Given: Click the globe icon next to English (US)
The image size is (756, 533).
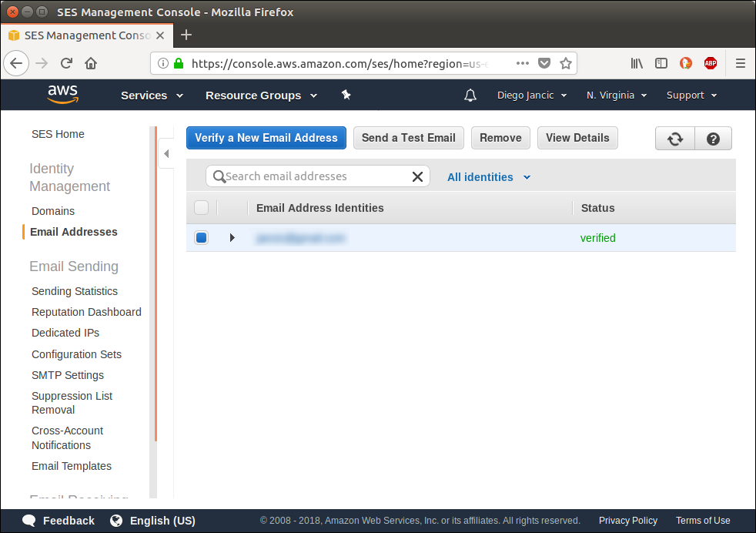Looking at the screenshot, I should 115,521.
